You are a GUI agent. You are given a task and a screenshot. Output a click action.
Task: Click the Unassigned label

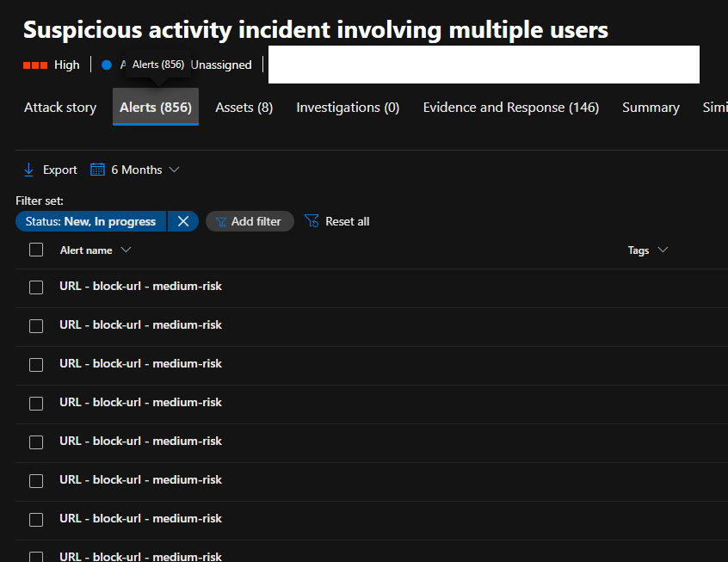221,65
